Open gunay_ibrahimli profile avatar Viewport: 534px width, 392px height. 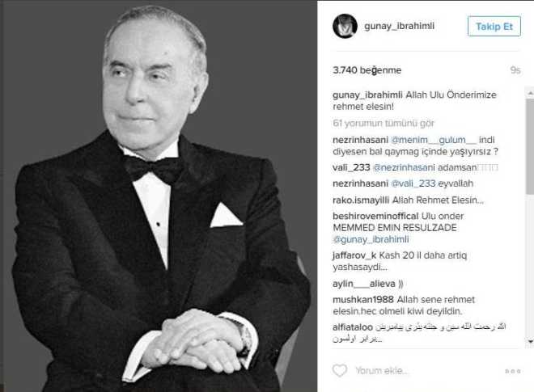point(345,26)
